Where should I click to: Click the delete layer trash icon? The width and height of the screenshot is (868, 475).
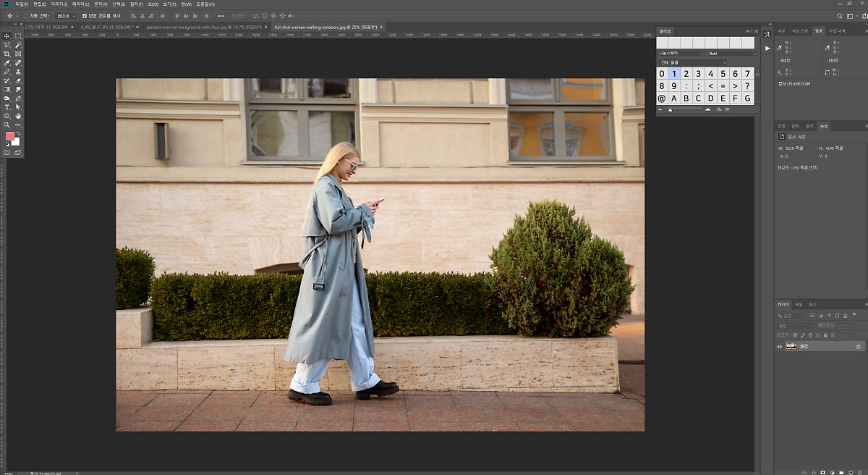(859, 472)
